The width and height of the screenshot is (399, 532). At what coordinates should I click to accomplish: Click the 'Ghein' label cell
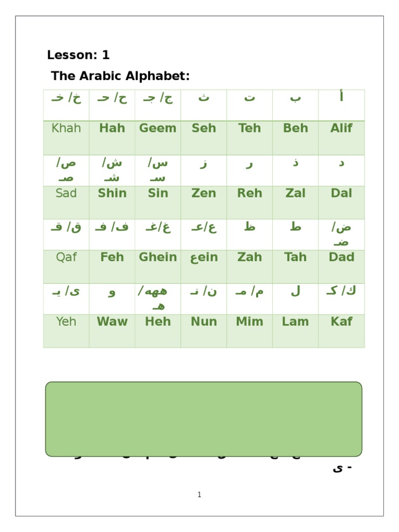tap(158, 257)
